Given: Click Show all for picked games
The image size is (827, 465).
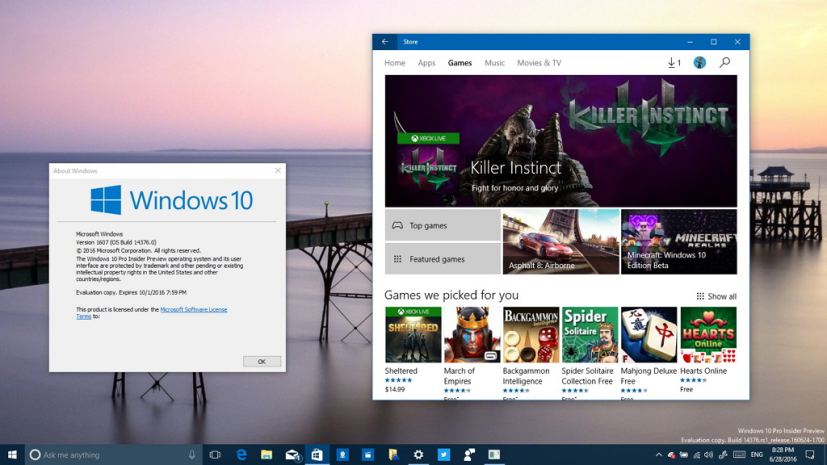Looking at the screenshot, I should pyautogui.click(x=716, y=296).
